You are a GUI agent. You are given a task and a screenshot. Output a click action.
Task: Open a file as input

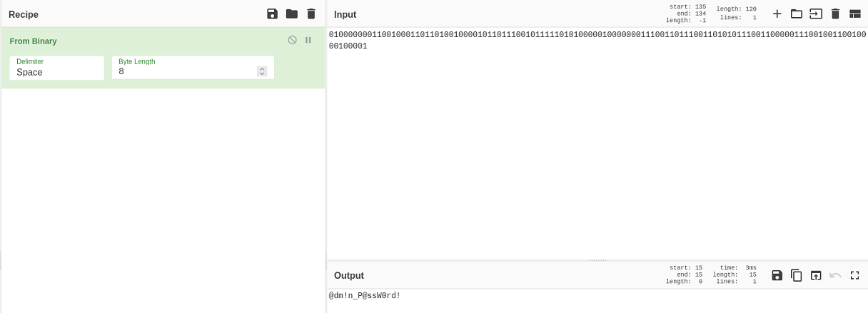[x=816, y=14]
